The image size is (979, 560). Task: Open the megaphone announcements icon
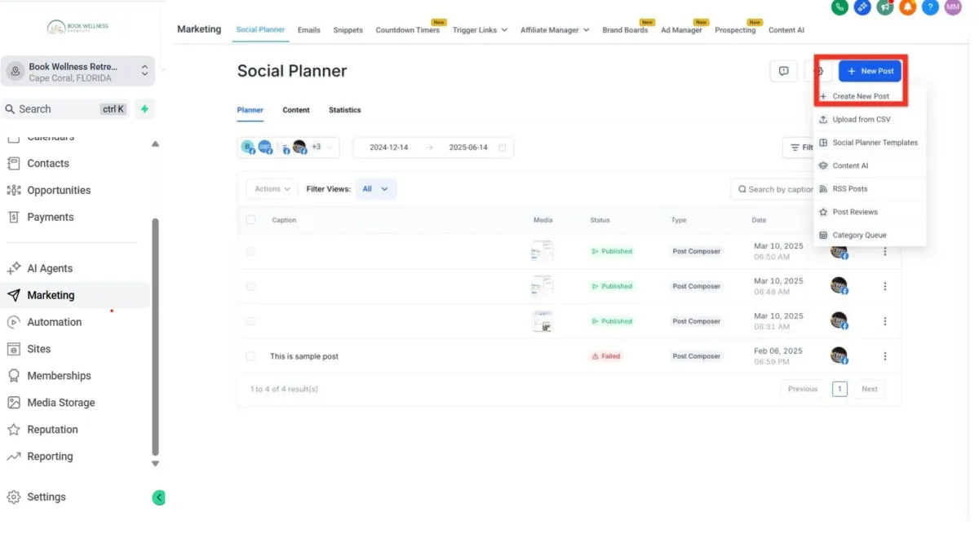point(885,7)
